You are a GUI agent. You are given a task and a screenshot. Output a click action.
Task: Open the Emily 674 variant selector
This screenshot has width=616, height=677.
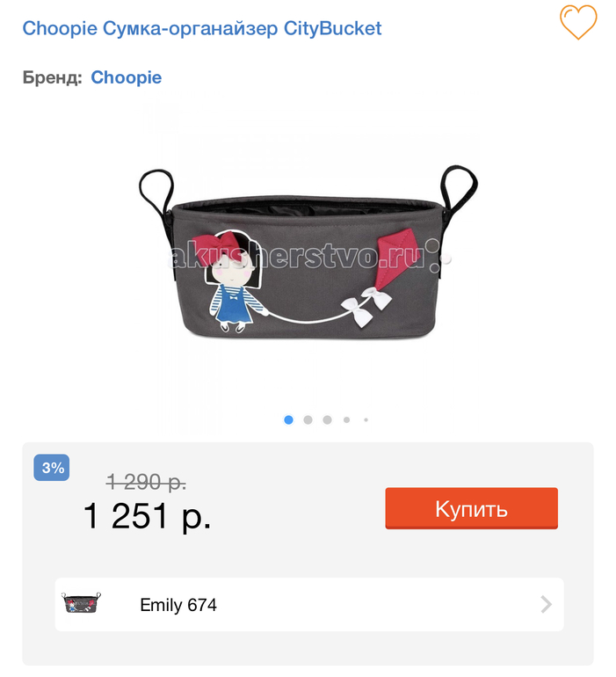tap(309, 605)
